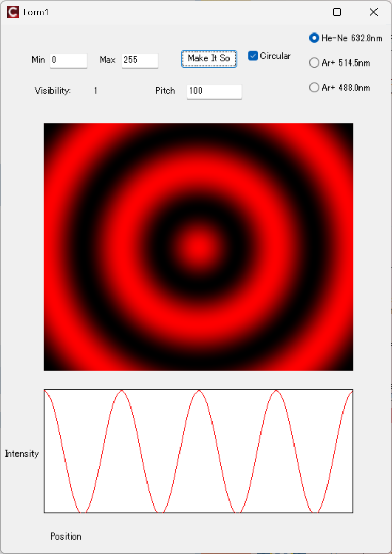Maximize the Form1 window
Viewport: 392px width, 554px height.
pyautogui.click(x=337, y=12)
